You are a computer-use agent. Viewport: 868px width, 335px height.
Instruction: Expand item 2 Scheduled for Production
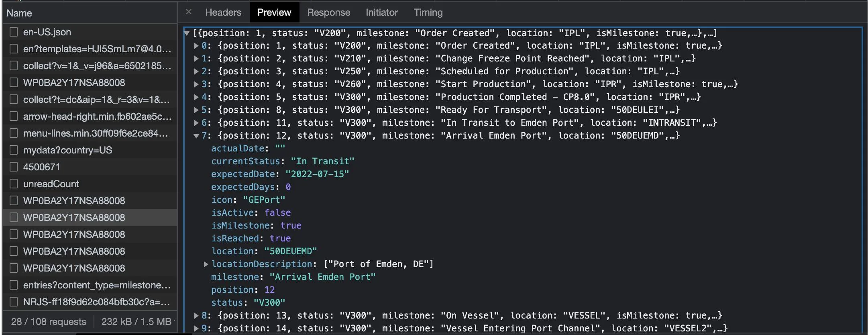[x=196, y=71]
